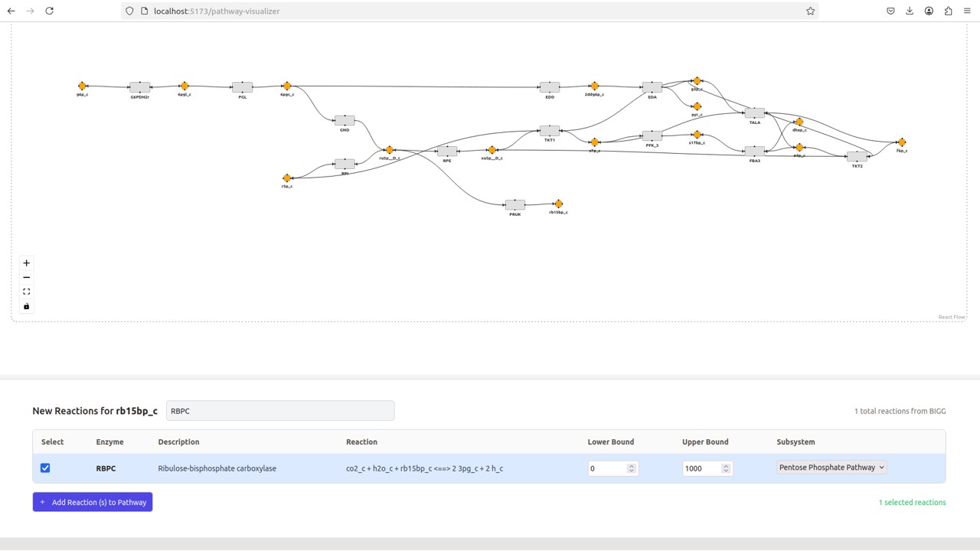Click the Upper Bound stepper arrows
The image size is (980, 551).
click(x=726, y=468)
